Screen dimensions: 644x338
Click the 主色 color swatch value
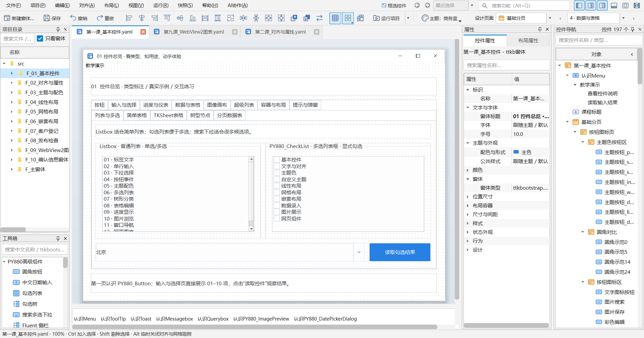pos(516,152)
